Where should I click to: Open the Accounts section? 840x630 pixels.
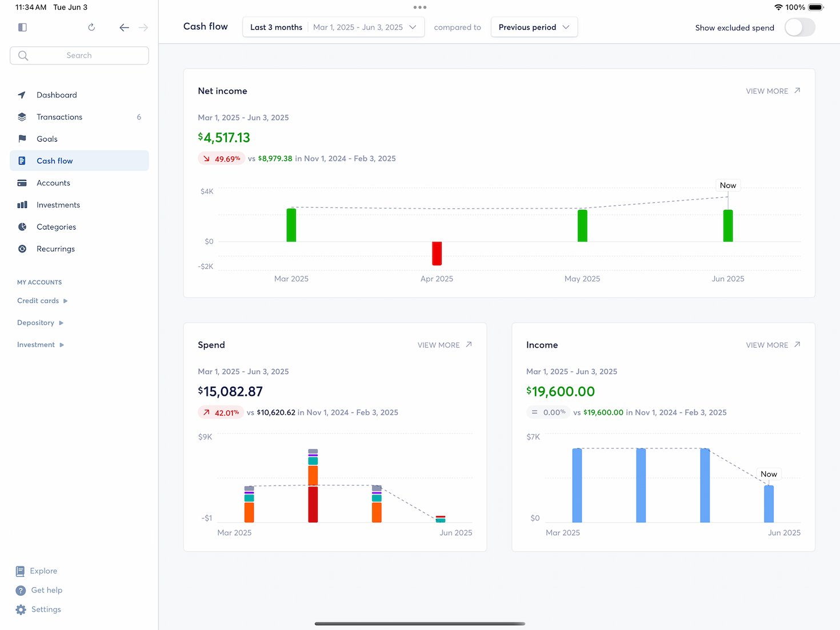53,183
